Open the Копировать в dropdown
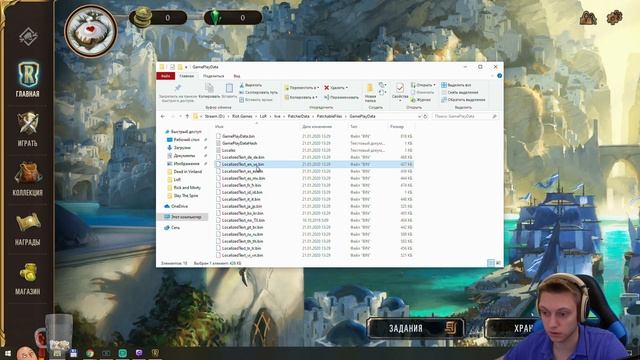Viewport: 640px width, 360px height. point(301,97)
